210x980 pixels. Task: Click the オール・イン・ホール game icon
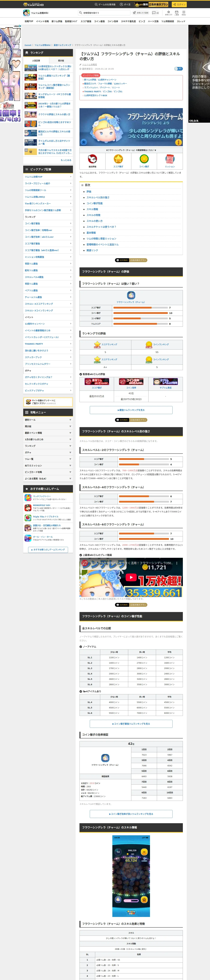tap(28, 538)
